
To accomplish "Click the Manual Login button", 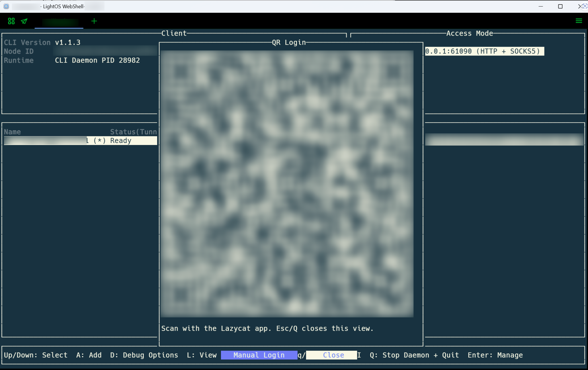I will pos(259,355).
